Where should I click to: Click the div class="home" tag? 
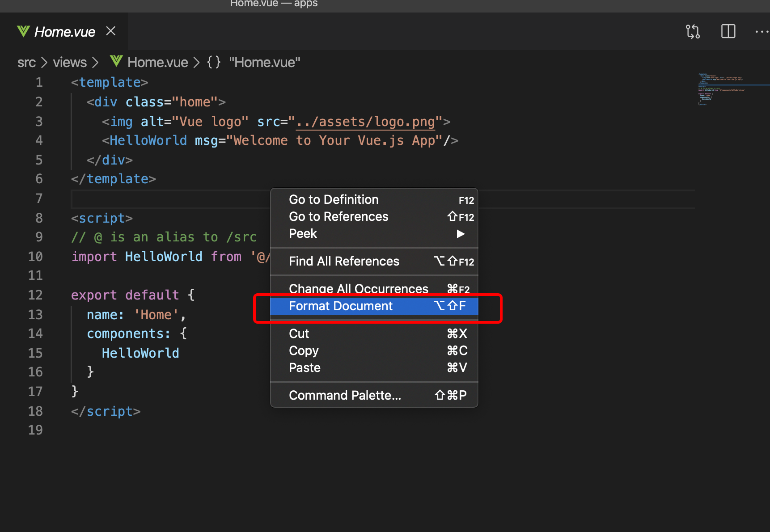point(156,102)
